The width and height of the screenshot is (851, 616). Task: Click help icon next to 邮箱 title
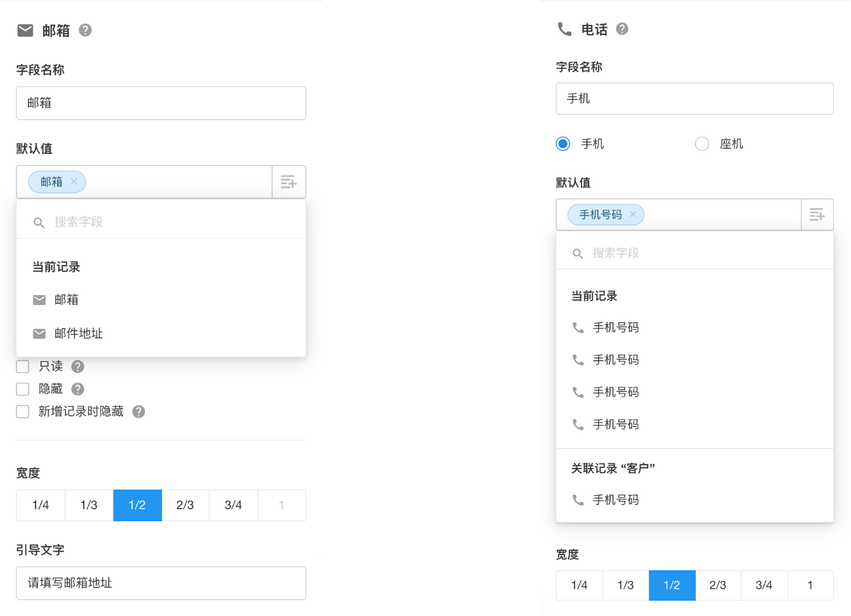(85, 30)
